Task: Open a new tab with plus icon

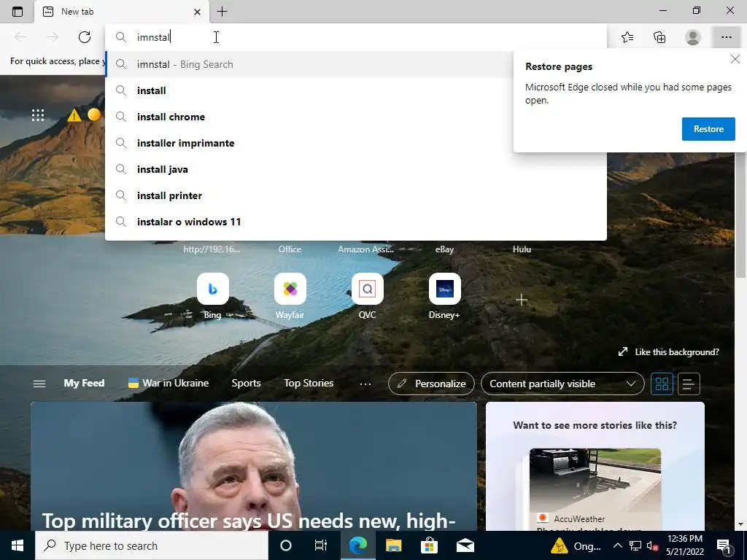Action: [222, 12]
